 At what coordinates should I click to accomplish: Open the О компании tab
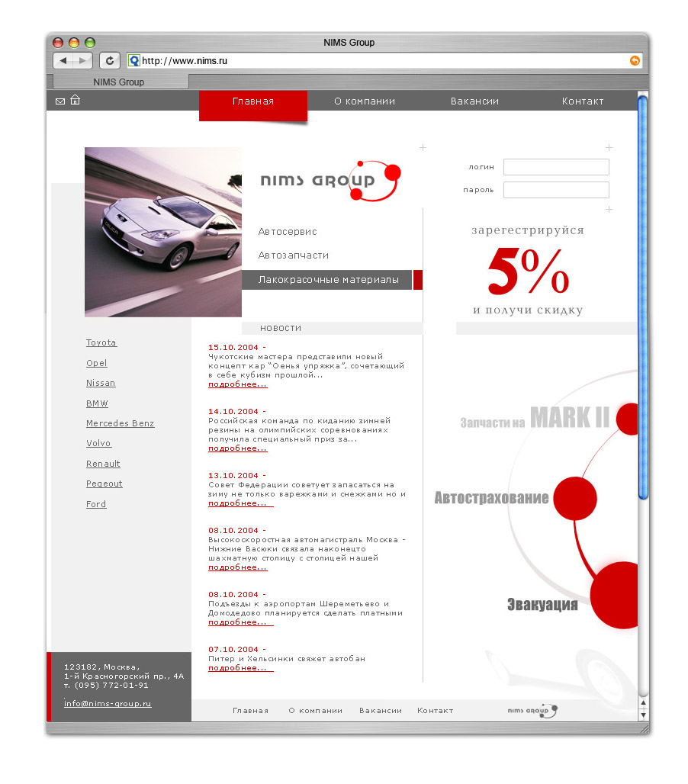tap(365, 100)
